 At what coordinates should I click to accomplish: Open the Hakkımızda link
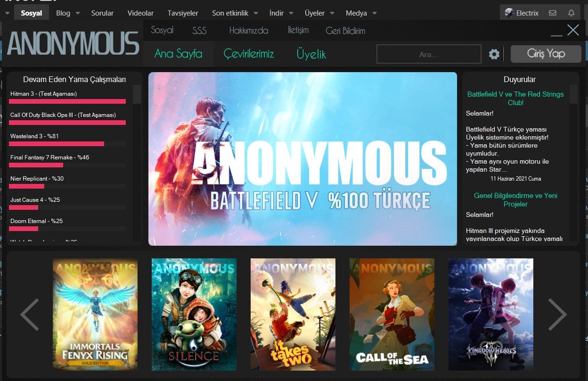pyautogui.click(x=249, y=31)
